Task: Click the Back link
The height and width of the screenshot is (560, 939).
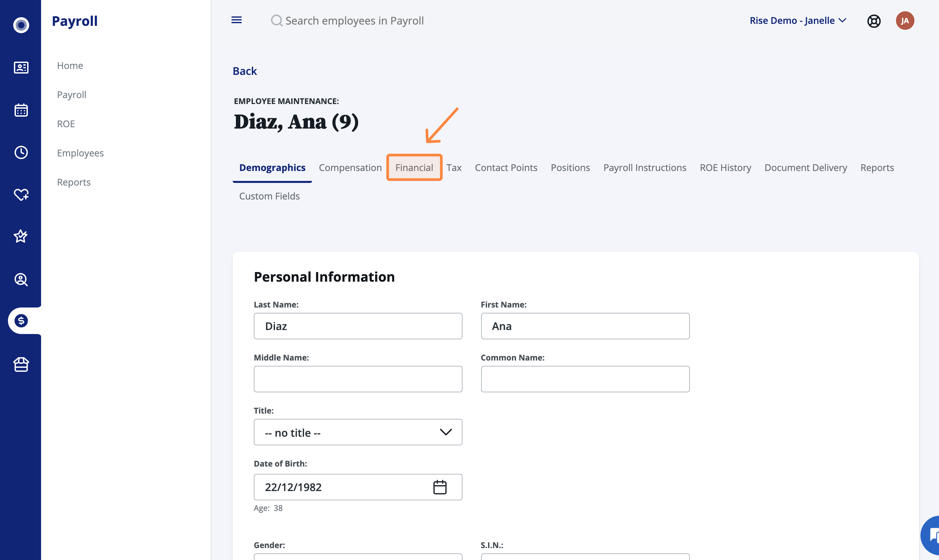Action: [x=245, y=71]
